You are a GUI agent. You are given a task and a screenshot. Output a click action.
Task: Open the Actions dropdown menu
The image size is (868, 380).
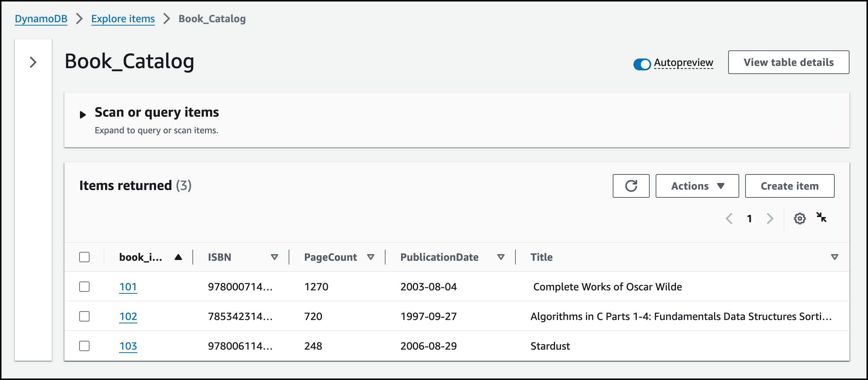[x=697, y=186]
